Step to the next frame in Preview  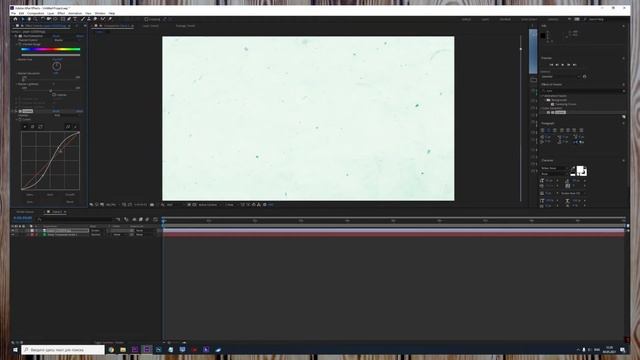click(569, 64)
